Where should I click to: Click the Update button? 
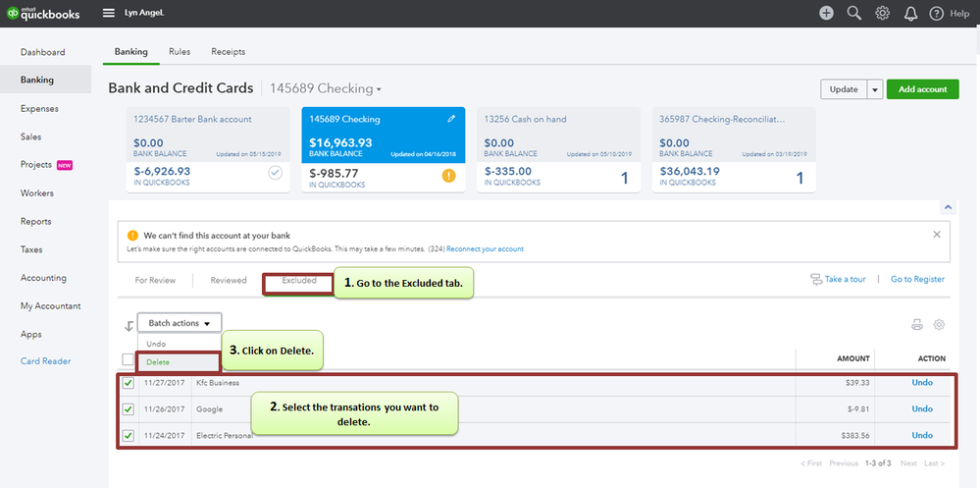click(844, 89)
